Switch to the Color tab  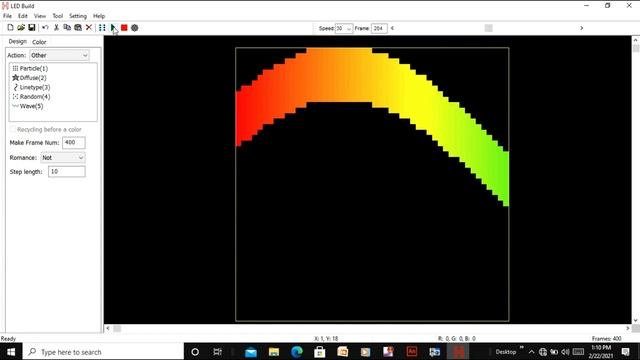(39, 42)
